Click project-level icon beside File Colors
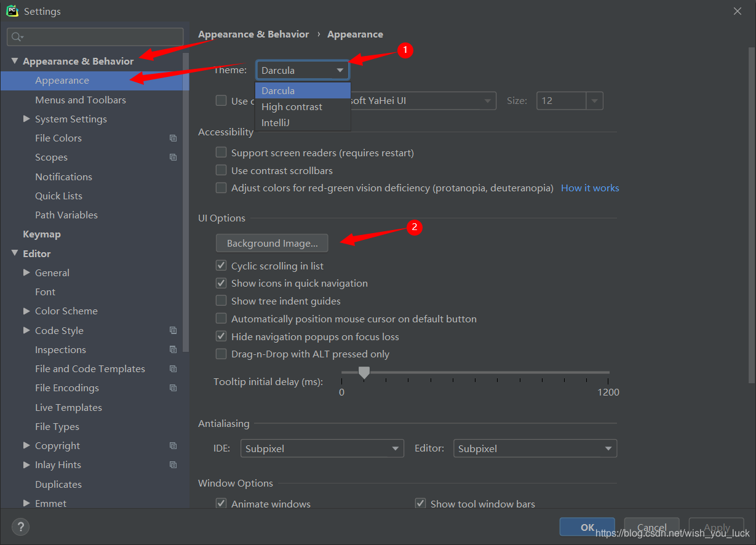This screenshot has height=545, width=756. coord(173,138)
